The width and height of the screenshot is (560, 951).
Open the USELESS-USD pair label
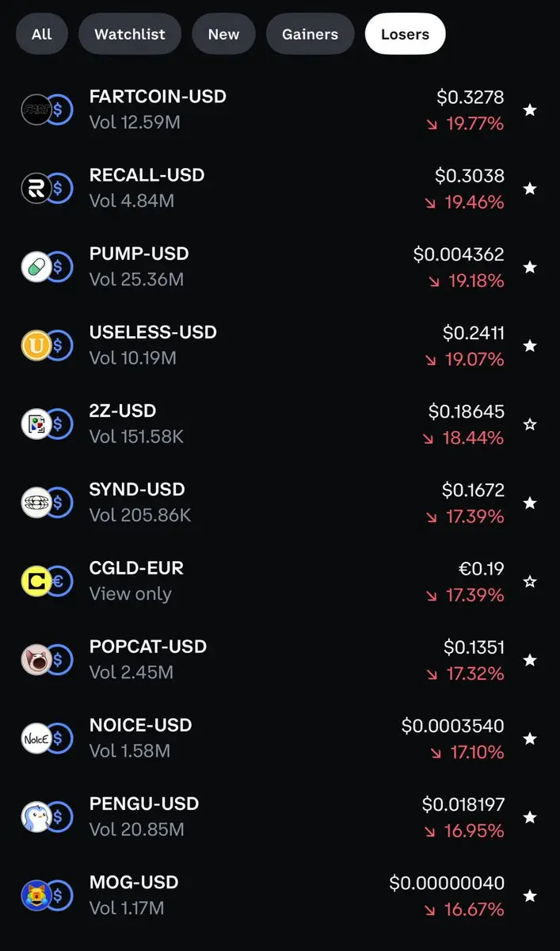click(153, 332)
